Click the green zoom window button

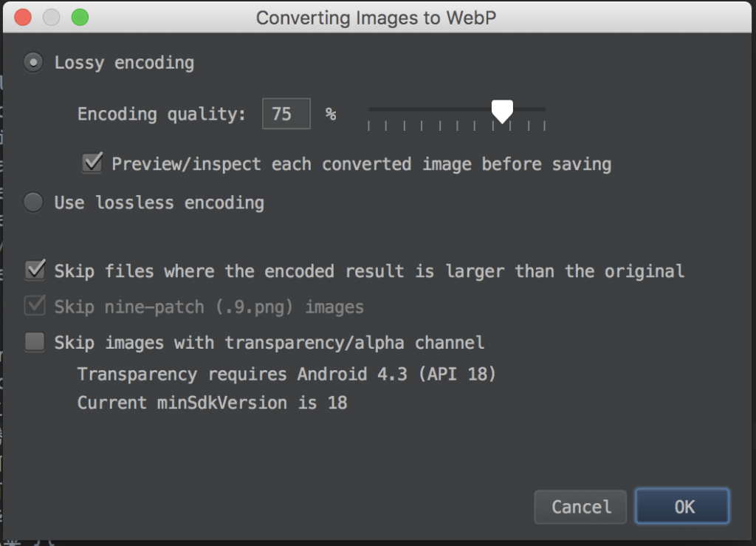click(x=80, y=17)
